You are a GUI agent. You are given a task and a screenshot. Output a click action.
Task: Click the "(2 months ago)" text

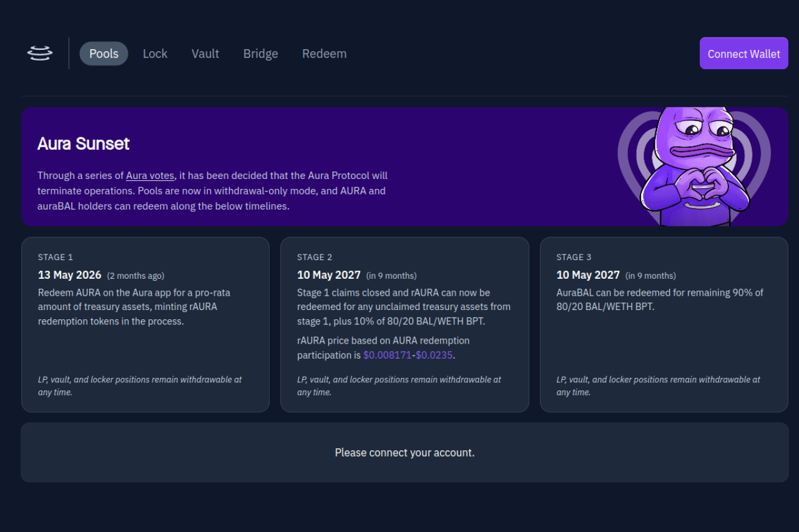(x=135, y=276)
